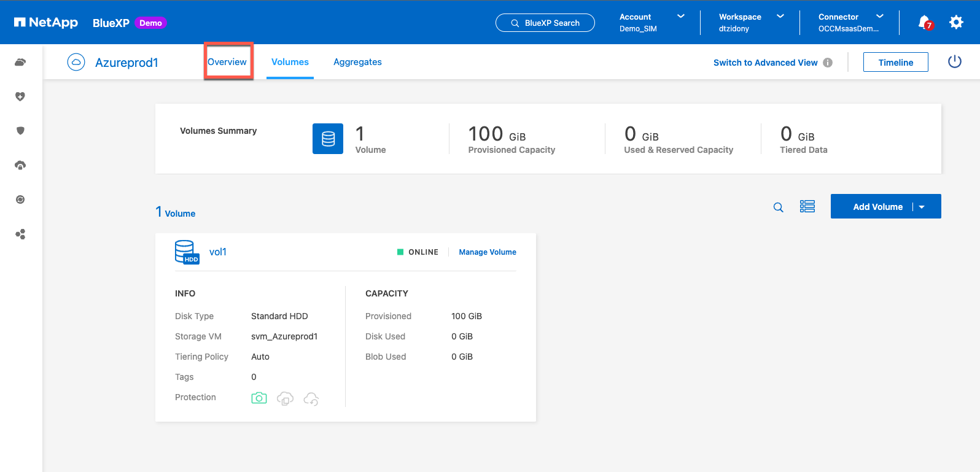Click the BlueXP Search field
The width and height of the screenshot is (980, 472).
(545, 23)
